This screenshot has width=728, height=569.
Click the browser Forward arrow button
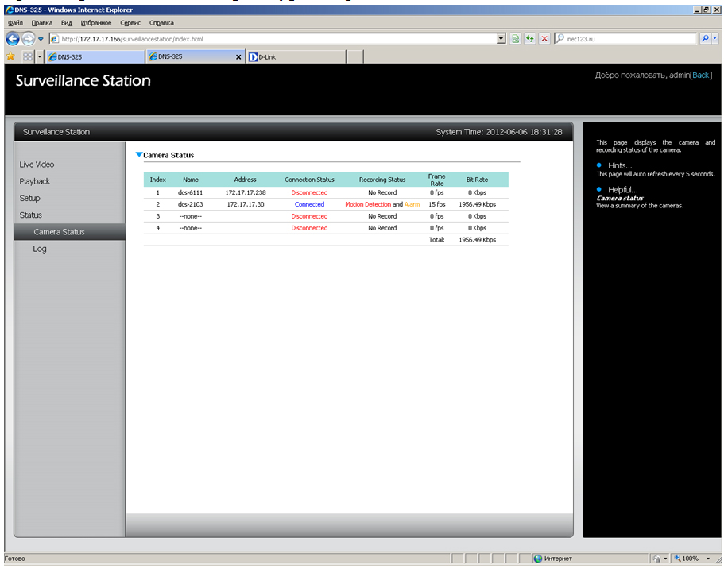(x=29, y=39)
